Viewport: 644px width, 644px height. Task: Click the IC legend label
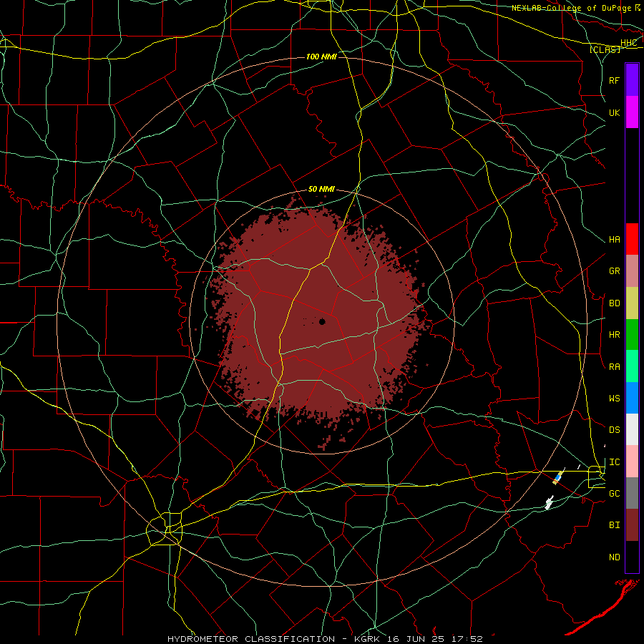pos(614,462)
